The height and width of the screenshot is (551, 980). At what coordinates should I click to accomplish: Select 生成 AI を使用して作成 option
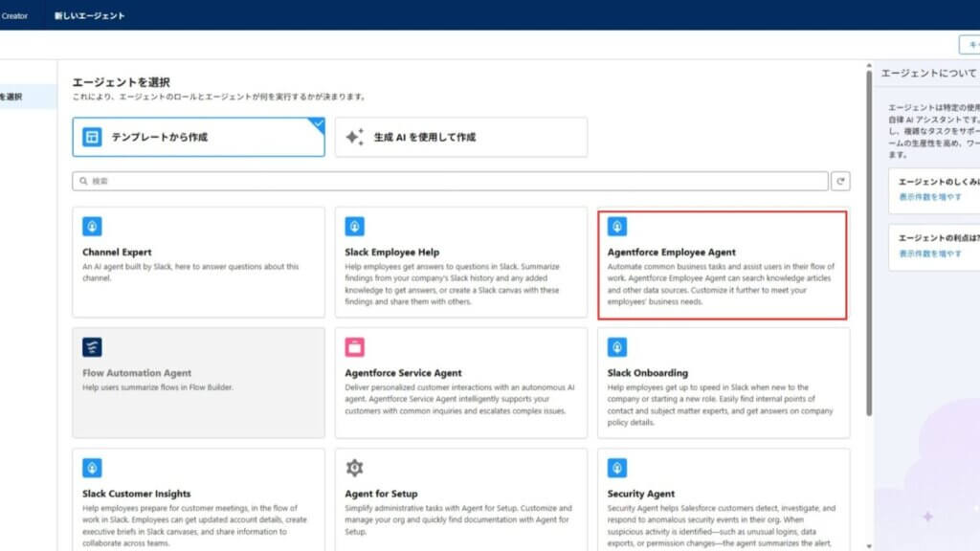tap(460, 137)
